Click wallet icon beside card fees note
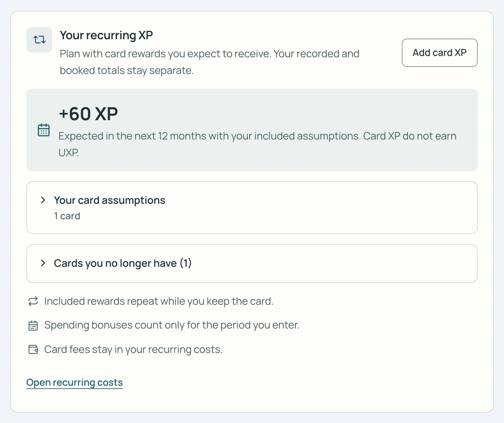This screenshot has width=504, height=423. (33, 349)
